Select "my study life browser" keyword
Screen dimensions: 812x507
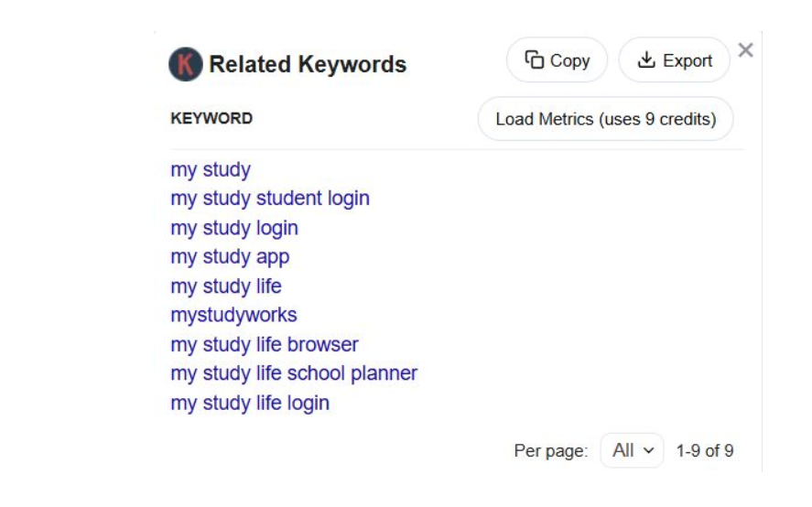coord(265,345)
